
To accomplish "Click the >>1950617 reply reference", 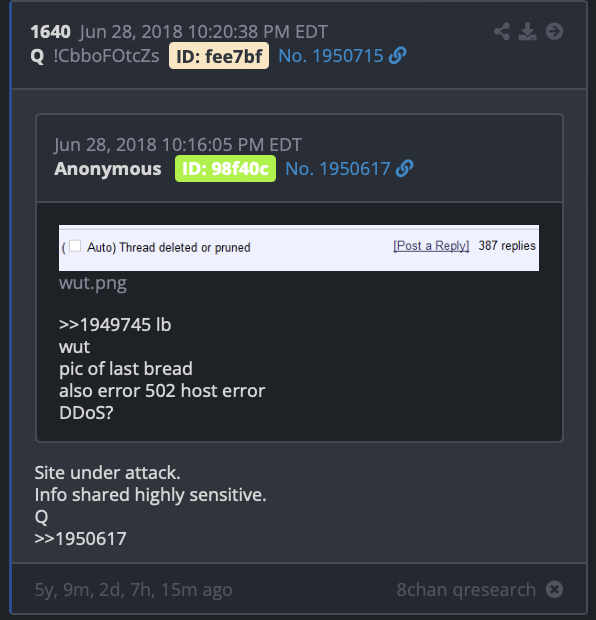I will point(80,539).
